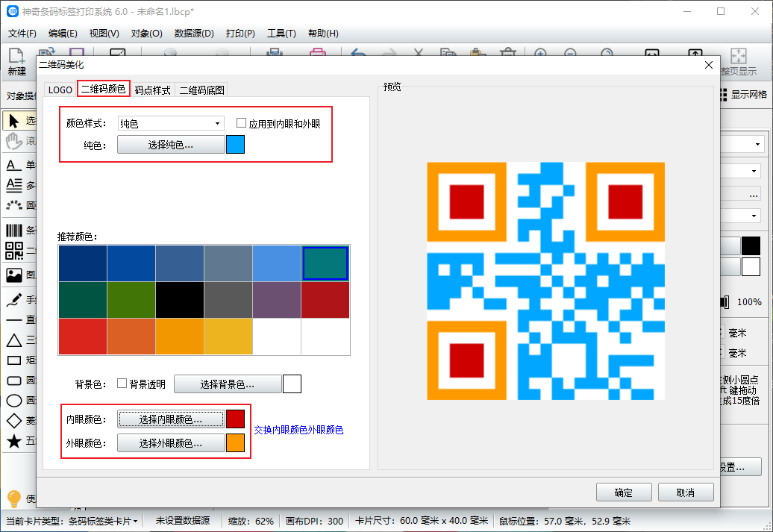Screen dimensions: 773x532
Task: Click the QR code preview image
Action: click(545, 281)
